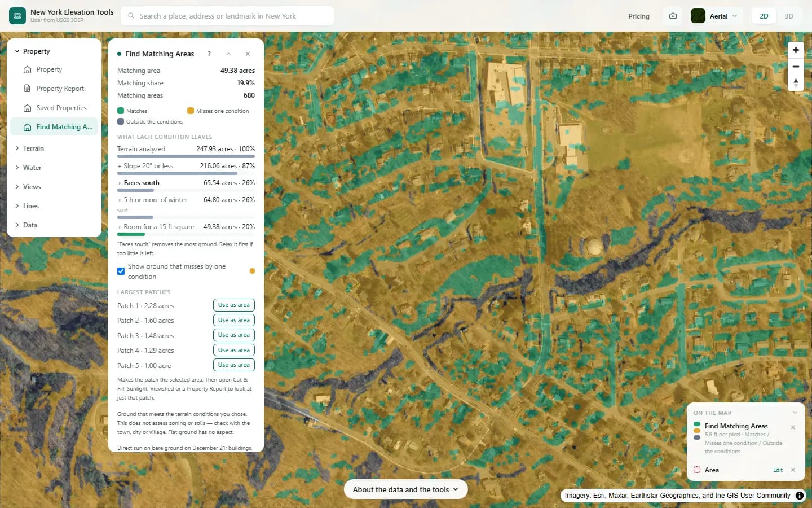Click the Faces south condition row
Viewport: 812px width, 508px height.
coord(186,185)
